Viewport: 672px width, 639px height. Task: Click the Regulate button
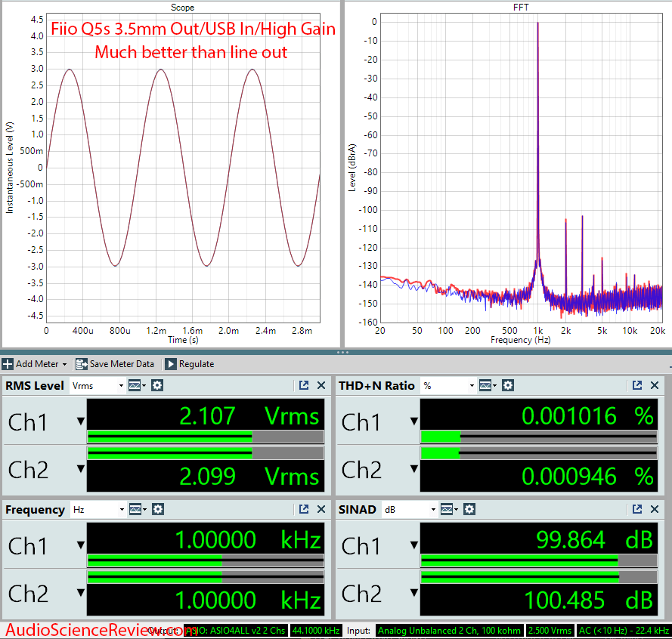tap(190, 364)
